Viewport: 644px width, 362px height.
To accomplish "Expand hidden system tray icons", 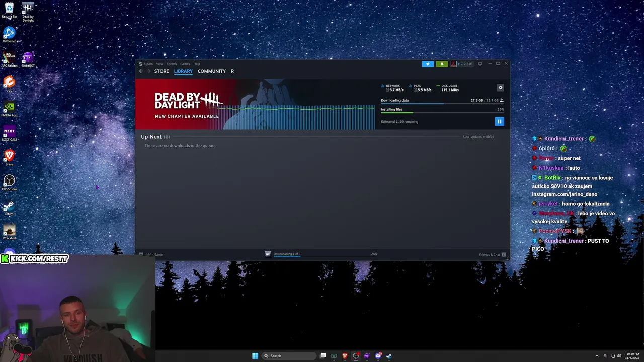I will click(597, 356).
